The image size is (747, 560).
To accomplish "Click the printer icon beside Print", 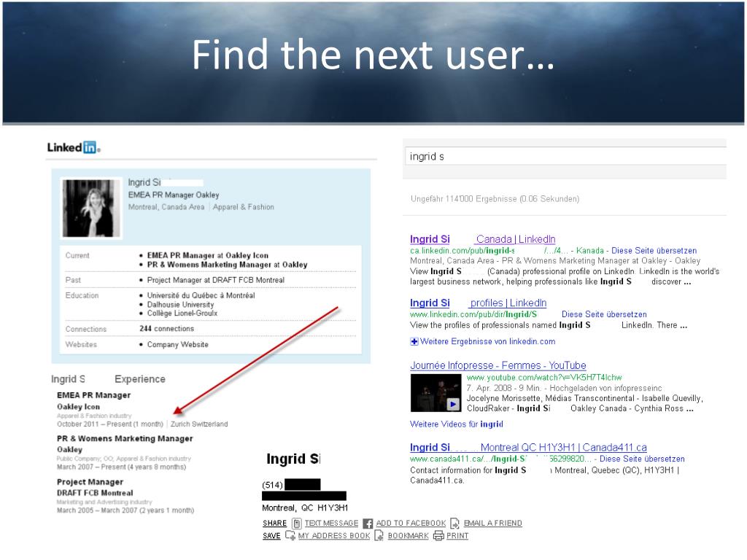I will point(438,536).
